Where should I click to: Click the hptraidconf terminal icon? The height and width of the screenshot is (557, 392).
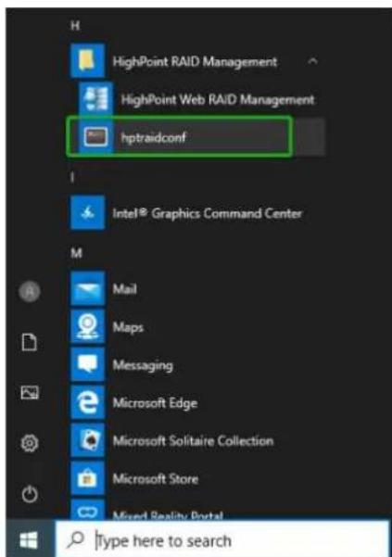[x=95, y=137]
